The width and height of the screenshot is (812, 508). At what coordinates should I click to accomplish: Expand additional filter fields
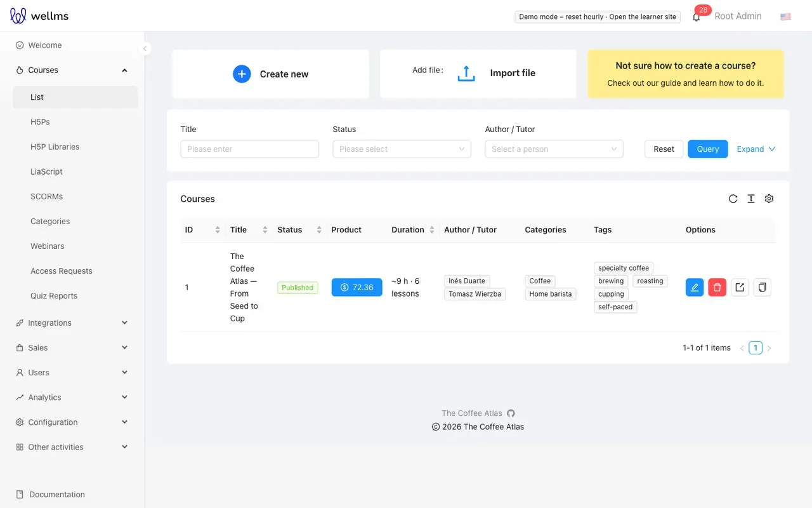756,149
